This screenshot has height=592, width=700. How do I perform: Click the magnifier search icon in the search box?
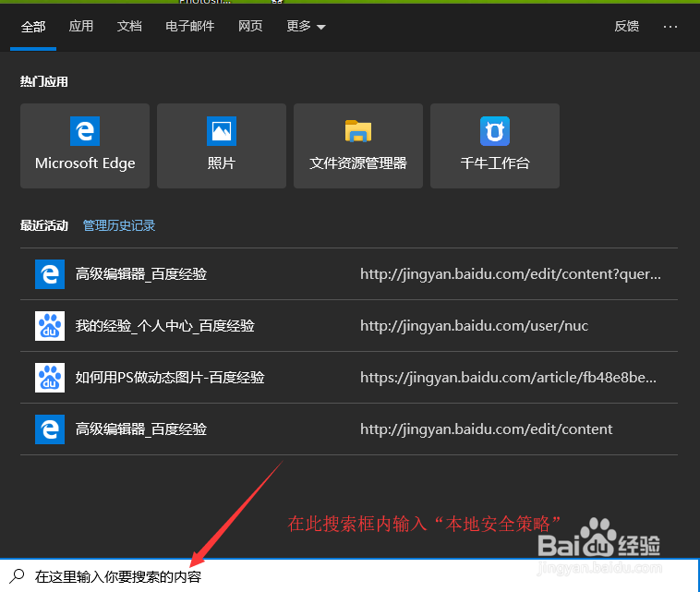(x=17, y=576)
